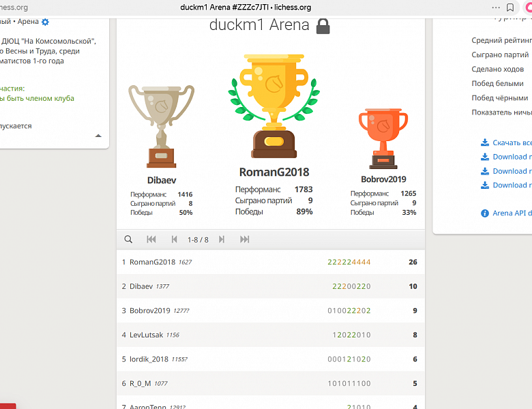Open podium name RomanG2018
Viewport: 532px width, 409px height.
274,172
